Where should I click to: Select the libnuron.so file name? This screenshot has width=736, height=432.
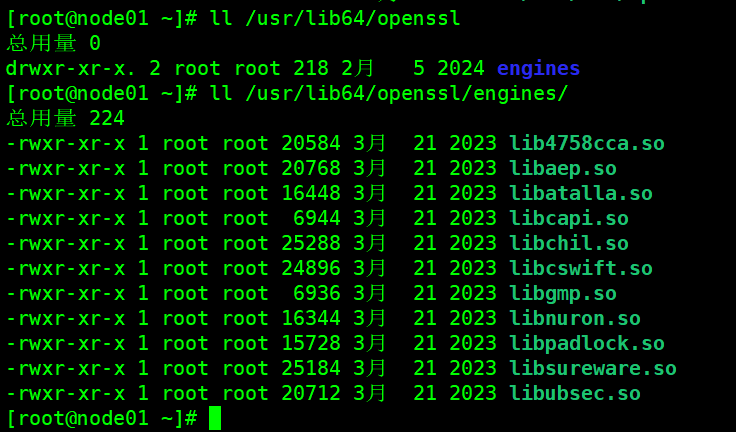pyautogui.click(x=575, y=318)
